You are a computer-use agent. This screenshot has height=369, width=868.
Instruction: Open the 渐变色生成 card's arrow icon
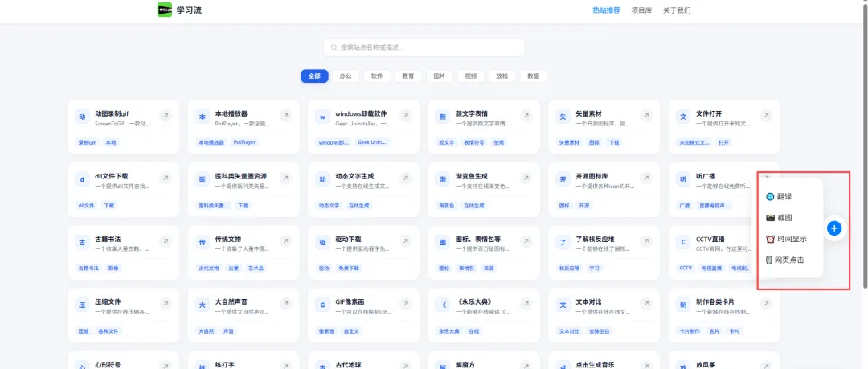click(x=526, y=178)
